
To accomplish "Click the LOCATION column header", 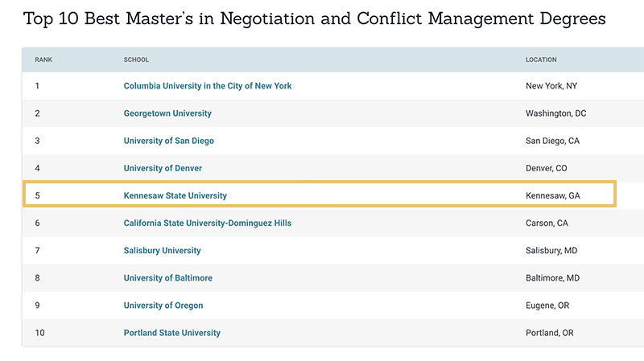I will (x=541, y=59).
